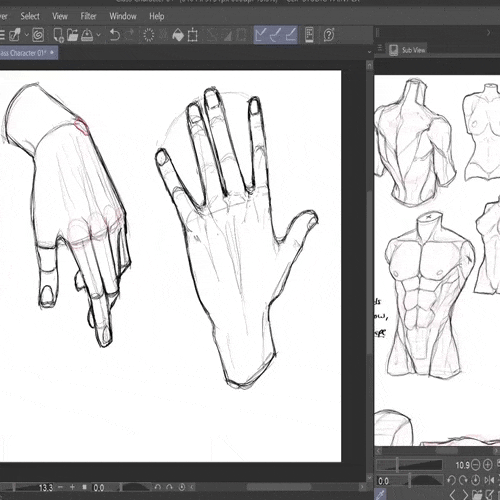This screenshot has height=500, width=500.
Task: Click the male back torso in Sub View
Action: [415, 142]
